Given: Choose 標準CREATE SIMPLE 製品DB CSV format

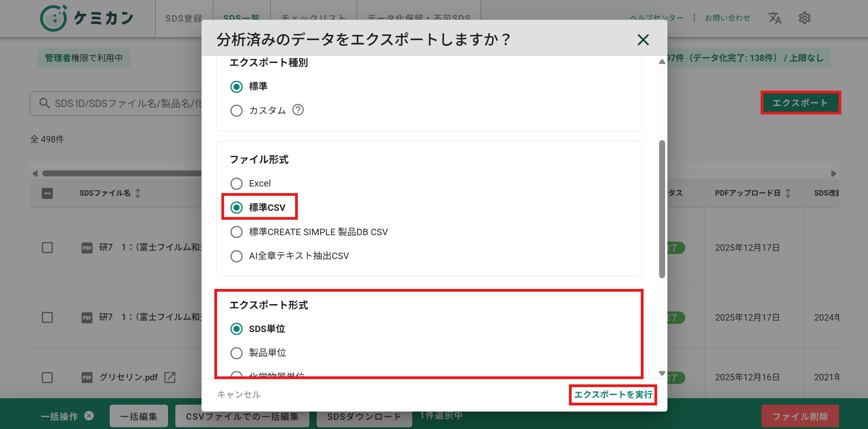Looking at the screenshot, I should point(236,232).
